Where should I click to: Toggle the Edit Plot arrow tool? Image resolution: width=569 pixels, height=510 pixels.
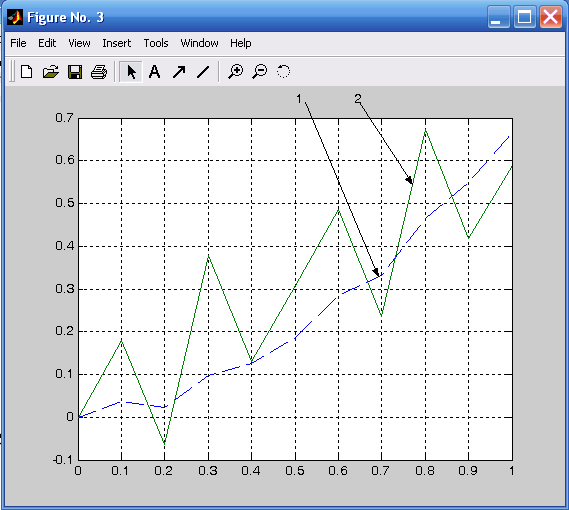point(131,72)
